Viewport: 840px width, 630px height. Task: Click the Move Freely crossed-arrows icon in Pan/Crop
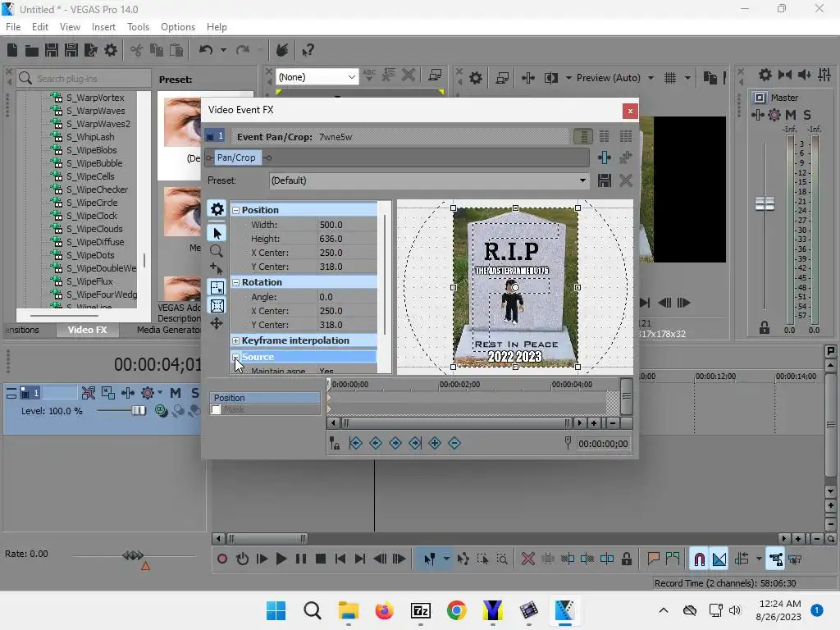pyautogui.click(x=217, y=323)
